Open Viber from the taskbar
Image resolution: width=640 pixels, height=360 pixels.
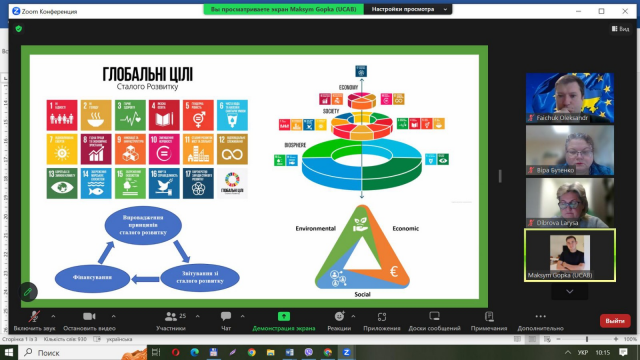pos(309,352)
